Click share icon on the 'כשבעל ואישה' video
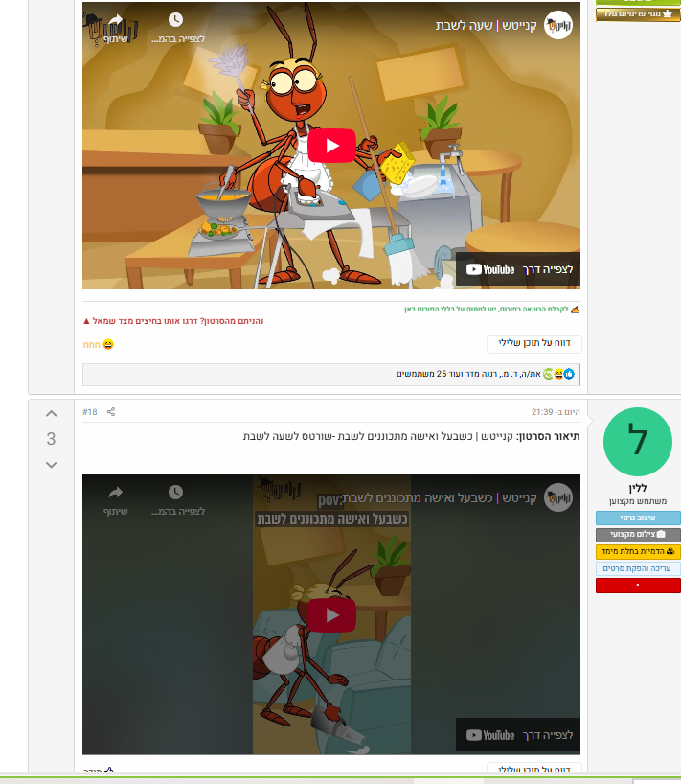The height and width of the screenshot is (784, 681). 115,493
